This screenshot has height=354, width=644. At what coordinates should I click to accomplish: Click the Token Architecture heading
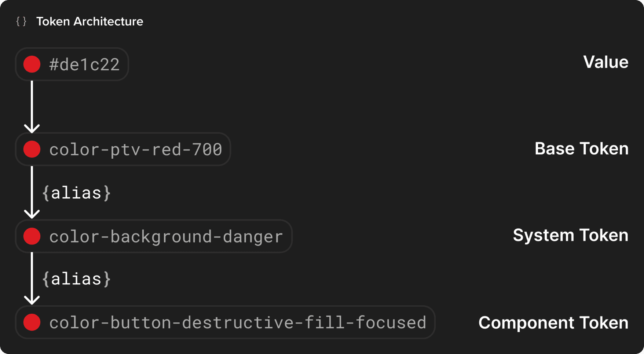click(x=89, y=22)
